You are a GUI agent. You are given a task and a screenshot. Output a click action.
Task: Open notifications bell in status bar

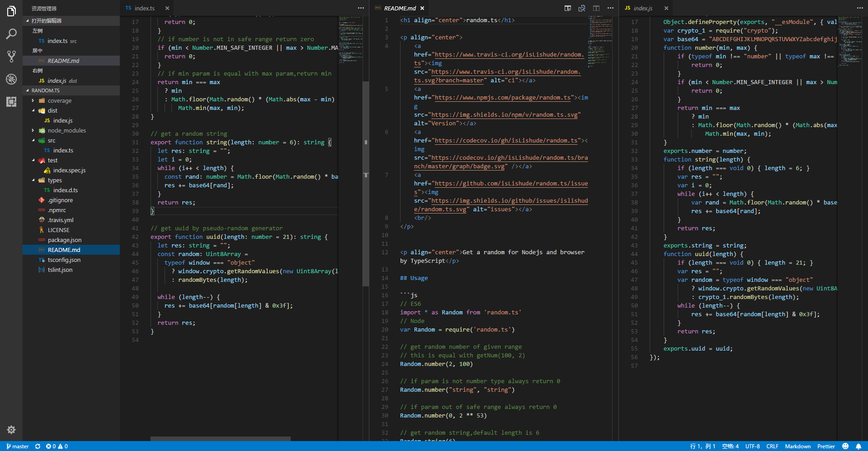click(x=859, y=446)
